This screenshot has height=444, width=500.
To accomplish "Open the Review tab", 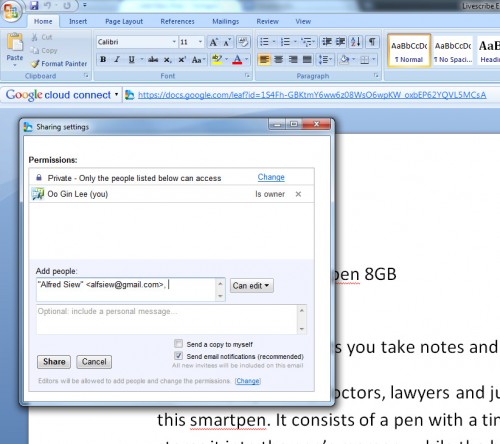I will (x=267, y=21).
